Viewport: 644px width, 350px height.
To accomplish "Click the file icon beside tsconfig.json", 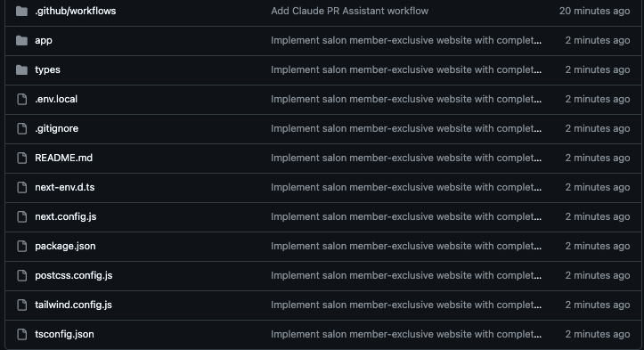I will tap(21, 334).
